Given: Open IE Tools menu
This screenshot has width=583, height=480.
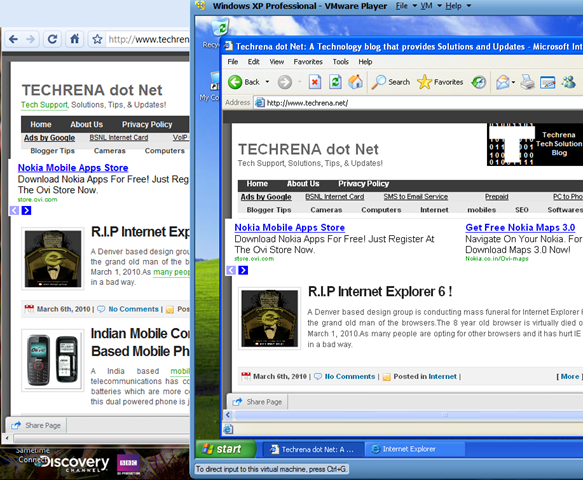Looking at the screenshot, I should click(341, 62).
